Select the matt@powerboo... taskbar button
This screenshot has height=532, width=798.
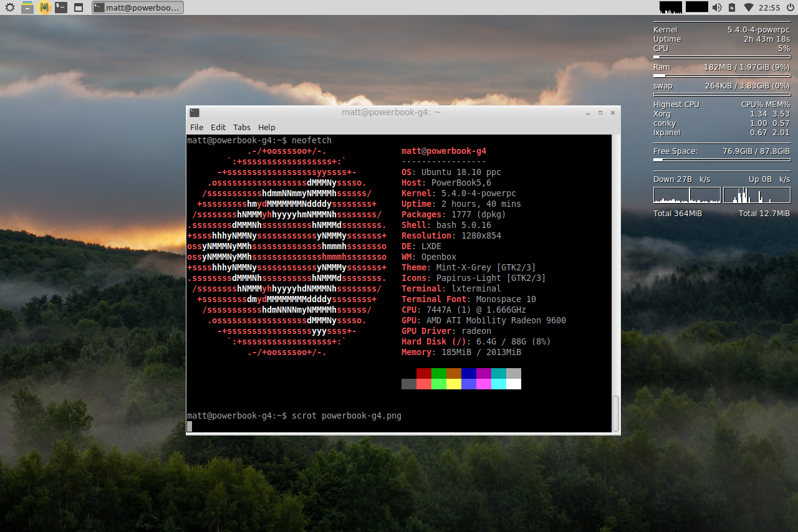(138, 7)
